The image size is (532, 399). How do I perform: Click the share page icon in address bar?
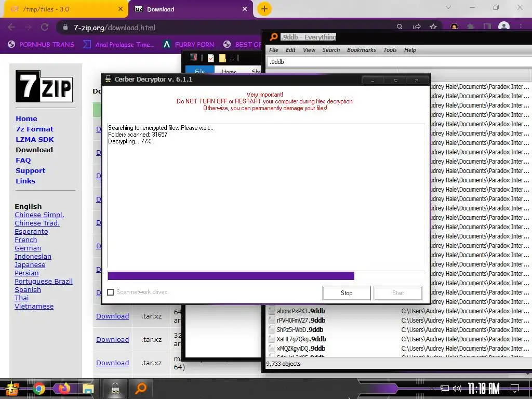(417, 26)
